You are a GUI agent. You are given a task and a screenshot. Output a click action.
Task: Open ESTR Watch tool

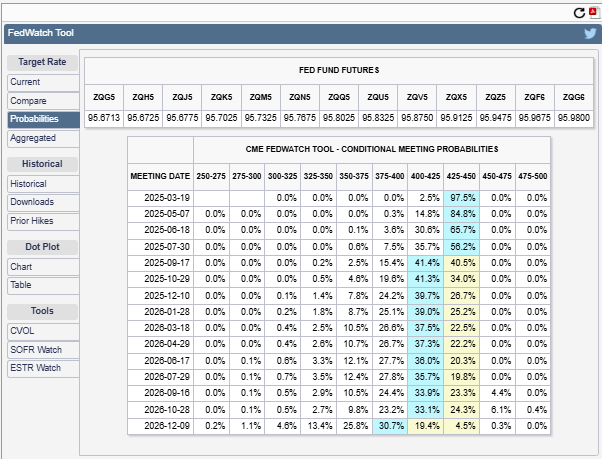(43, 368)
